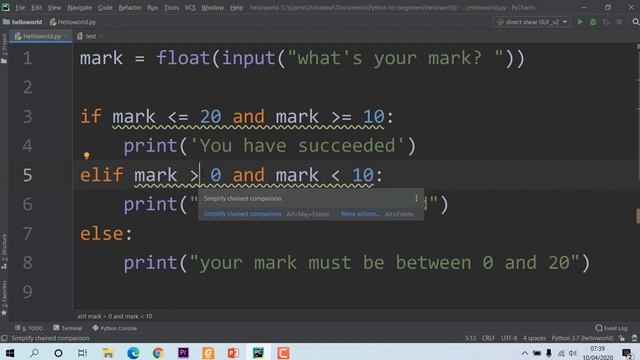Open the Python 3.7 interpreter selector

(x=582, y=338)
